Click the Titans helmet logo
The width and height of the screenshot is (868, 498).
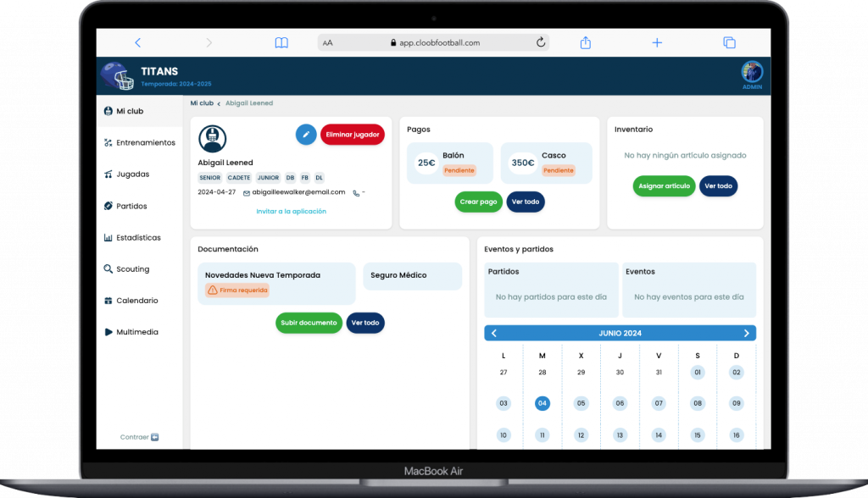point(117,76)
